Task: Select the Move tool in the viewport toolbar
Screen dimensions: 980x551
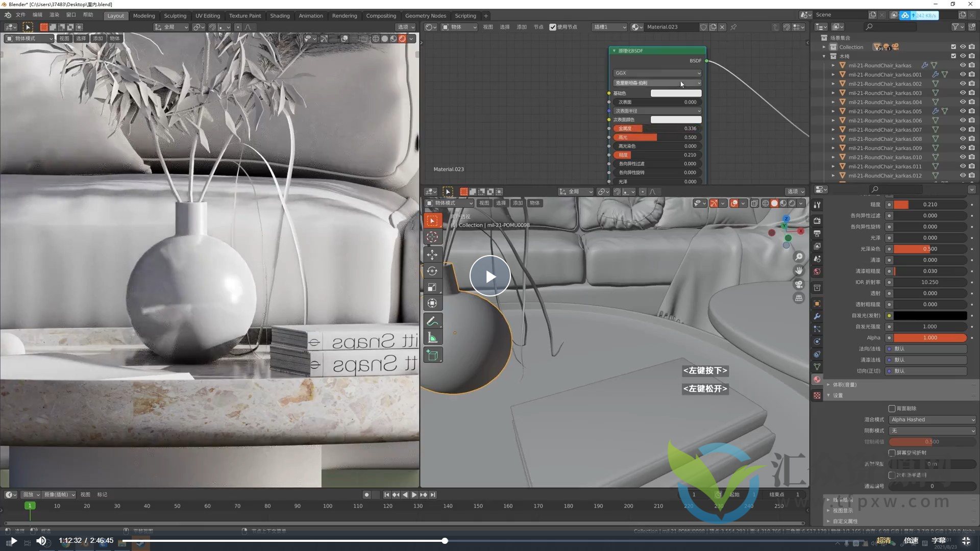Action: 432,255
